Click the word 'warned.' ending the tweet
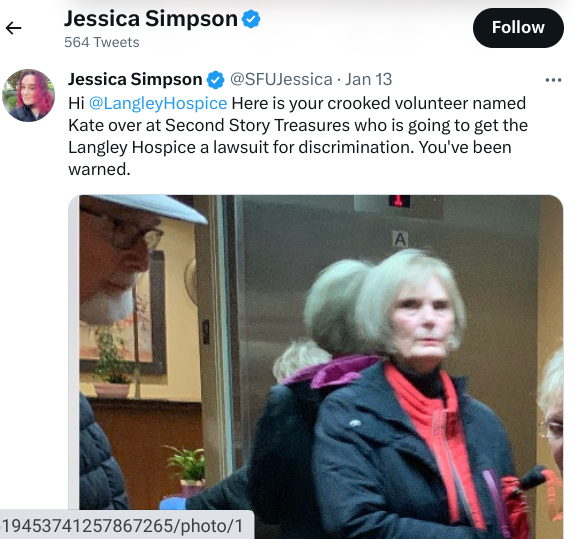This screenshot has height=539, width=575. 99,169
